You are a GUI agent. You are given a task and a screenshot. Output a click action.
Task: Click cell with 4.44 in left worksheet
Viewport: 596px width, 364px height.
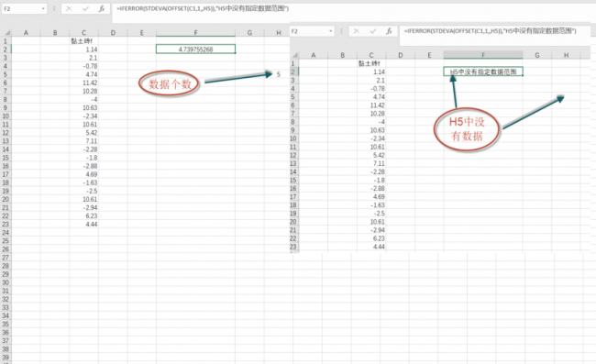84,224
